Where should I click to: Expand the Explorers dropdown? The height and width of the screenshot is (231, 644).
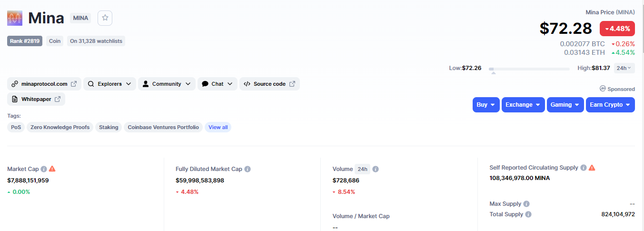(109, 84)
